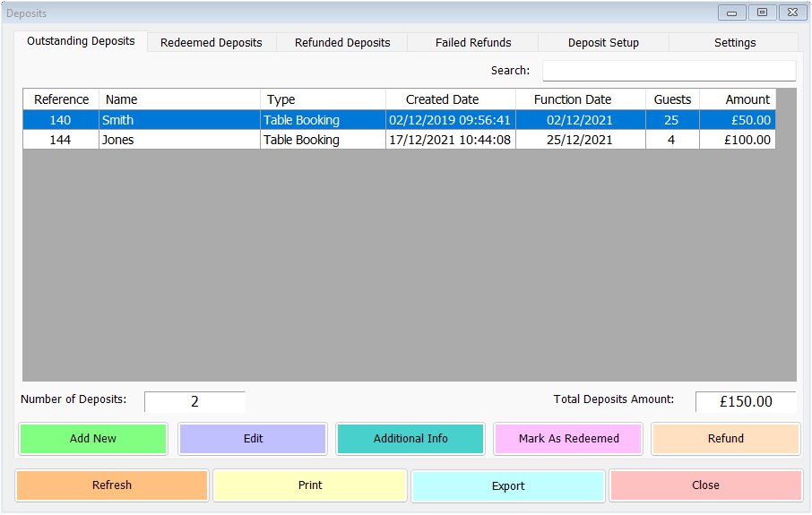Click the £50.00 amount cell
Image resolution: width=812 pixels, height=515 pixels.
click(x=738, y=120)
